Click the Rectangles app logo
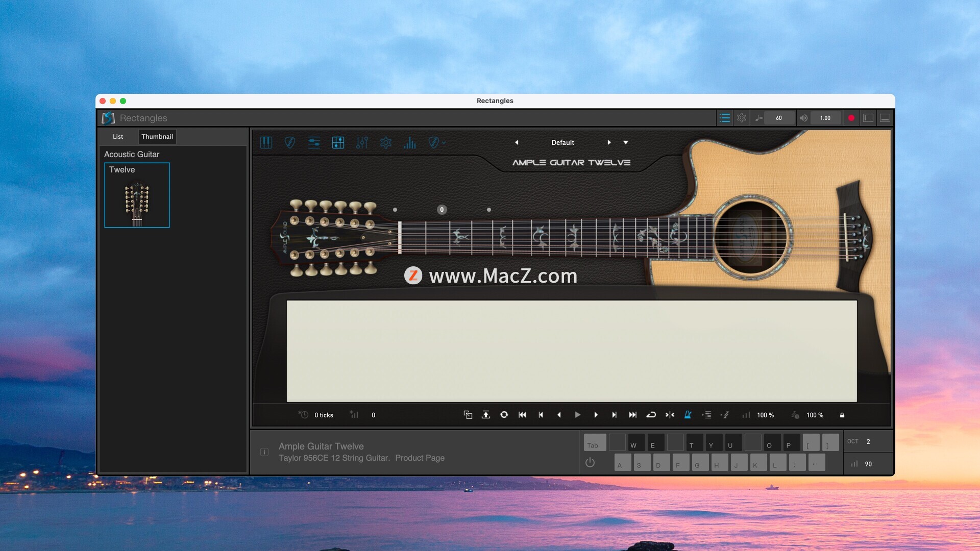This screenshot has height=551, width=980. pyautogui.click(x=108, y=118)
